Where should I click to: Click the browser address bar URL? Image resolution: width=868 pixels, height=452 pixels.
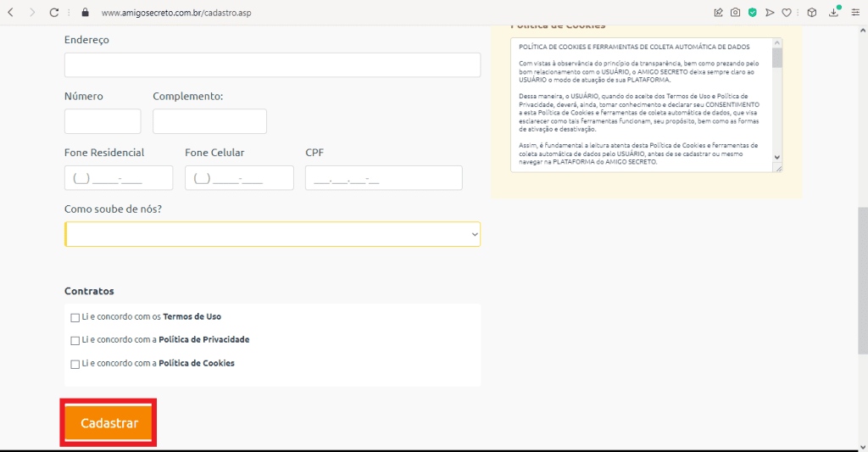[176, 13]
